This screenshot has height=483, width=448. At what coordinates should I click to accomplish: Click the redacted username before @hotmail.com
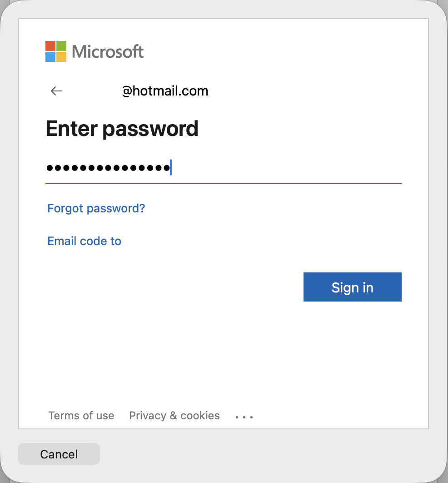click(95, 91)
